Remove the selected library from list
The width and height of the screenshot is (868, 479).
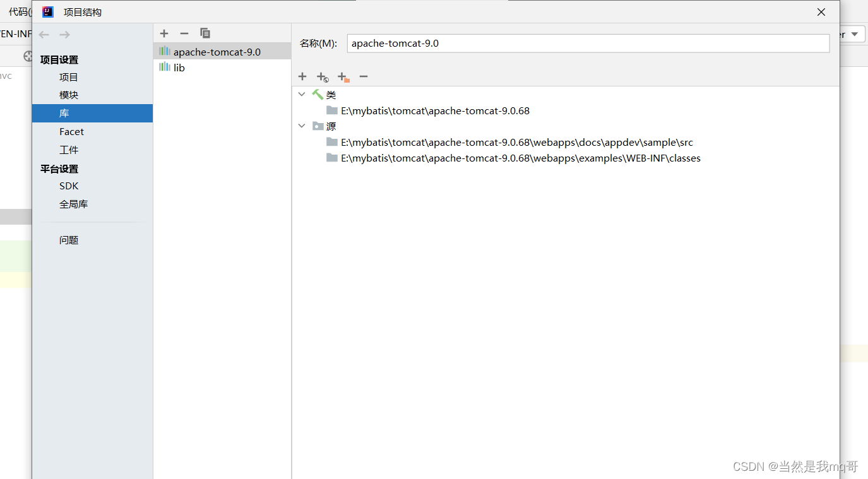[184, 33]
